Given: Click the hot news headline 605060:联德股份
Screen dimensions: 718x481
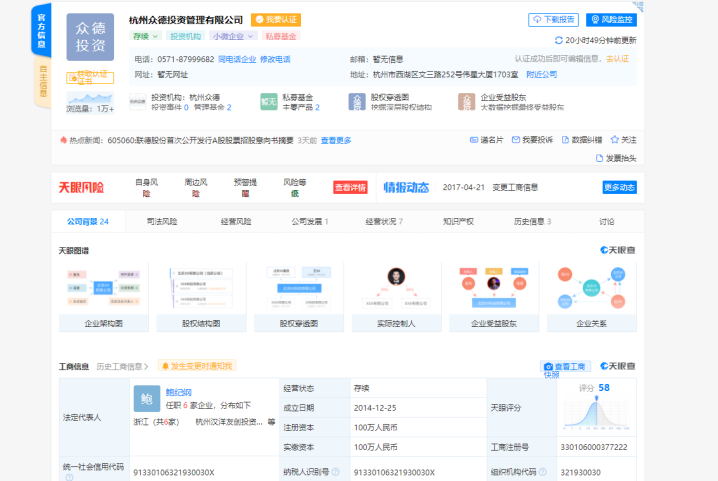Looking at the screenshot, I should (200, 140).
